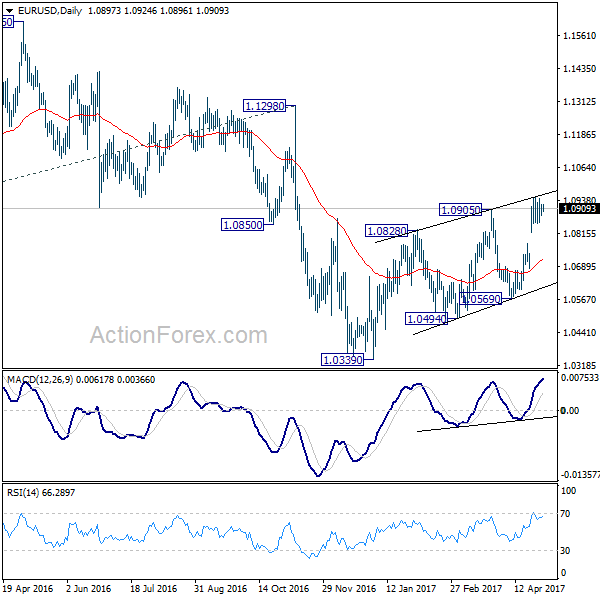This screenshot has width=600, height=600.
Task: Click the 1.06895 price axis value
Action: (x=580, y=266)
